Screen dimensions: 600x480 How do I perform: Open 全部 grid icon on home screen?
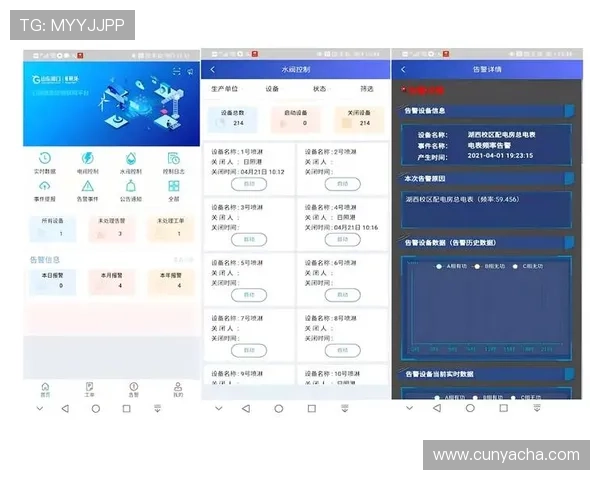174,191
